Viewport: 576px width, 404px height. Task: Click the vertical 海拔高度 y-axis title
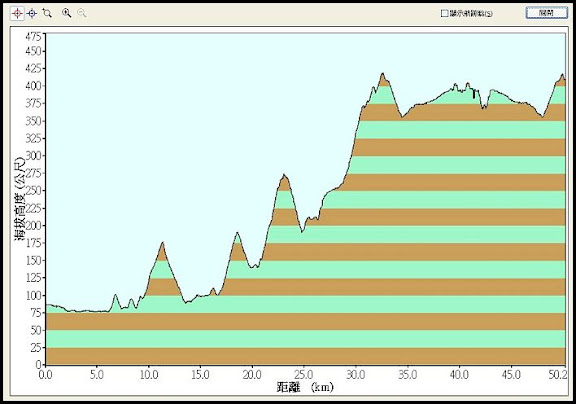[x=20, y=198]
